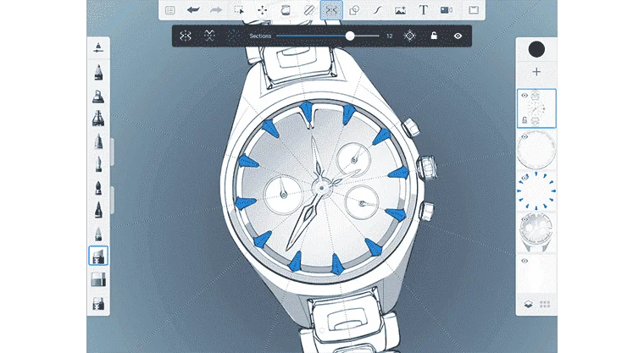The image size is (644, 353).
Task: Open the Draw Styles shapes tool
Action: [354, 10]
